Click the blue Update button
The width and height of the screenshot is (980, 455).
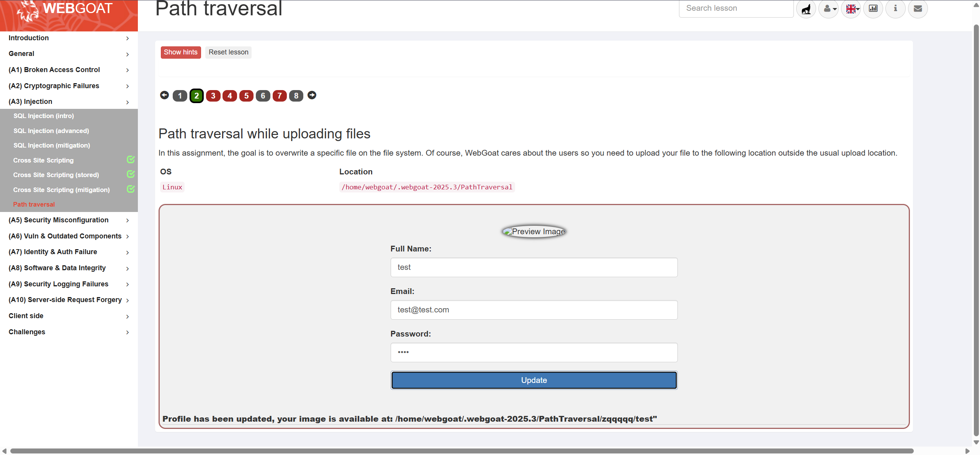(534, 380)
